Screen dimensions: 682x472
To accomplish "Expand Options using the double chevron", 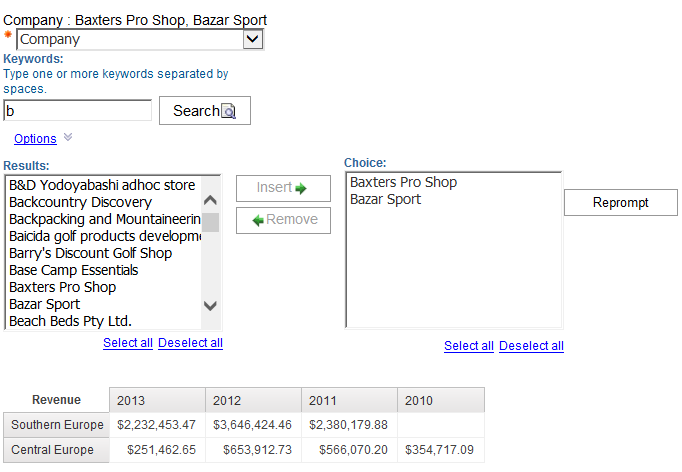I will pos(68,137).
